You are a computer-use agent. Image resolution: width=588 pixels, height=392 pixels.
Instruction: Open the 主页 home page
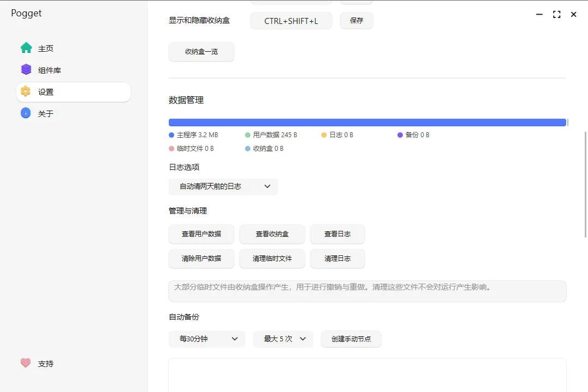(73, 48)
